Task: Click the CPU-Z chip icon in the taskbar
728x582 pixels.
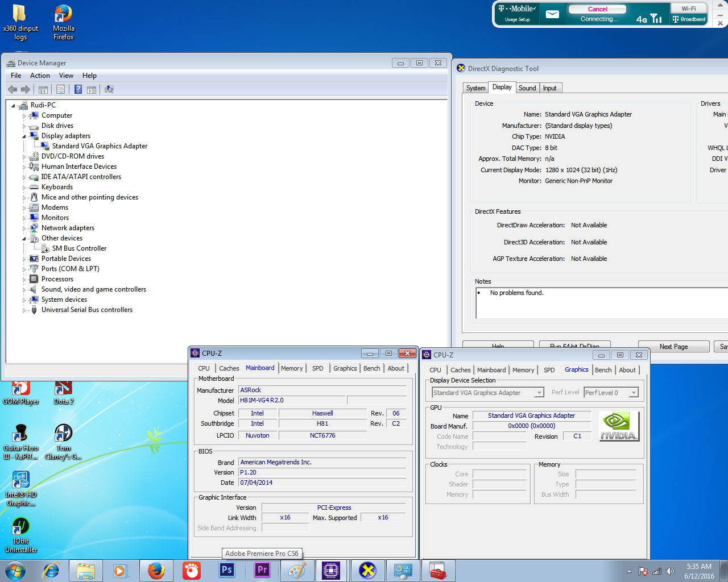Action: (x=331, y=570)
